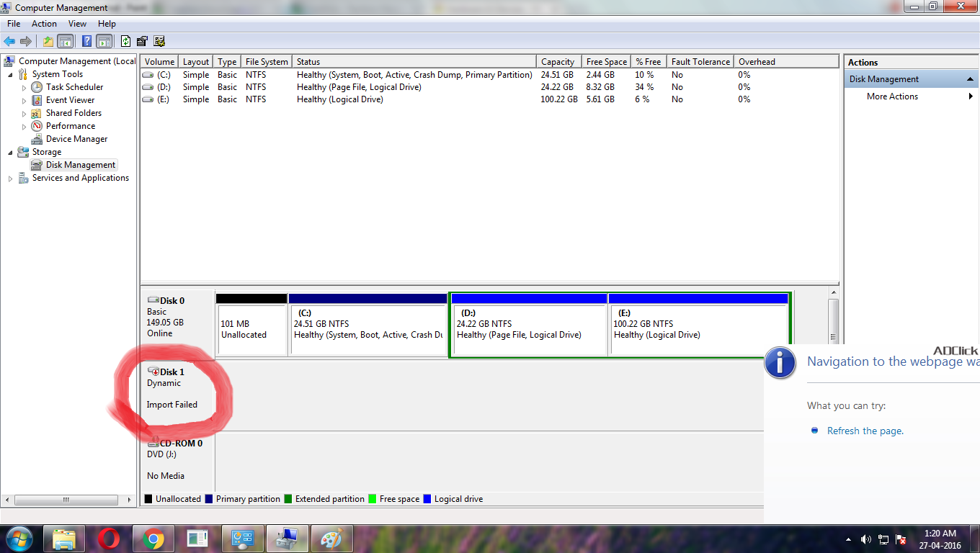Screen dimensions: 980x553
Task: Open the Action menu
Action: click(x=44, y=24)
